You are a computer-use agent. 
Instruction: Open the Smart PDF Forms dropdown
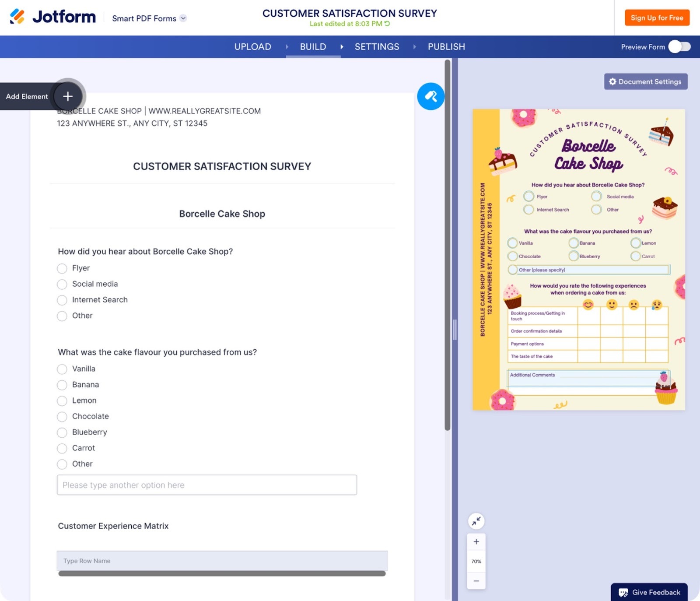coord(184,18)
